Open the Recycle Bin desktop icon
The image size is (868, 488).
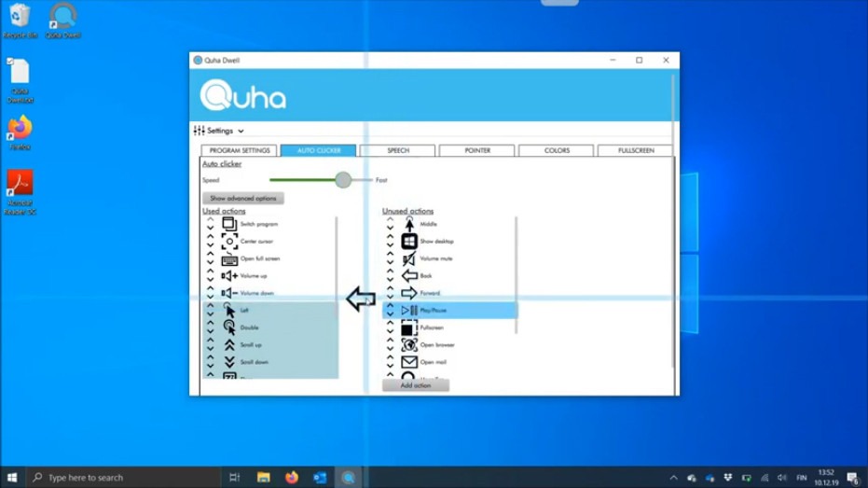[x=20, y=21]
